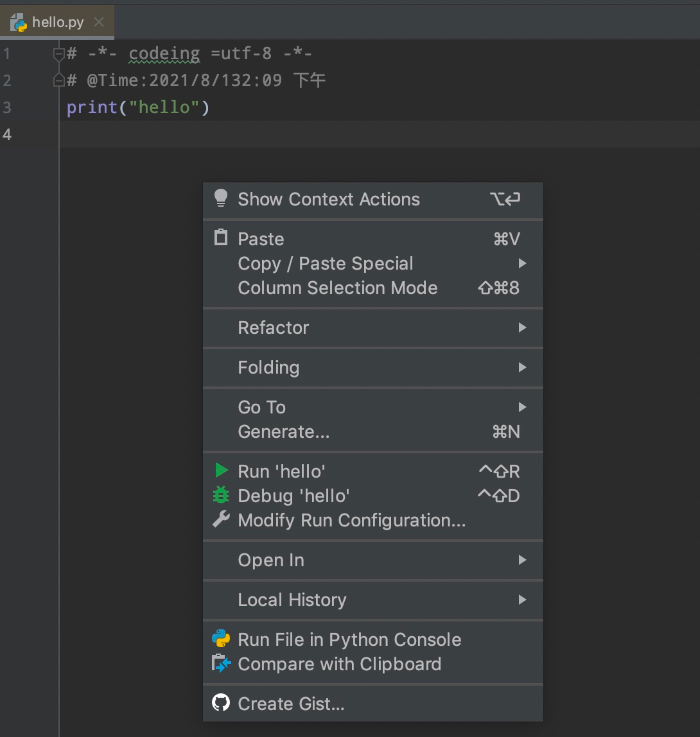Expand the Folding submenu
This screenshot has height=737, width=700.
tap(268, 367)
